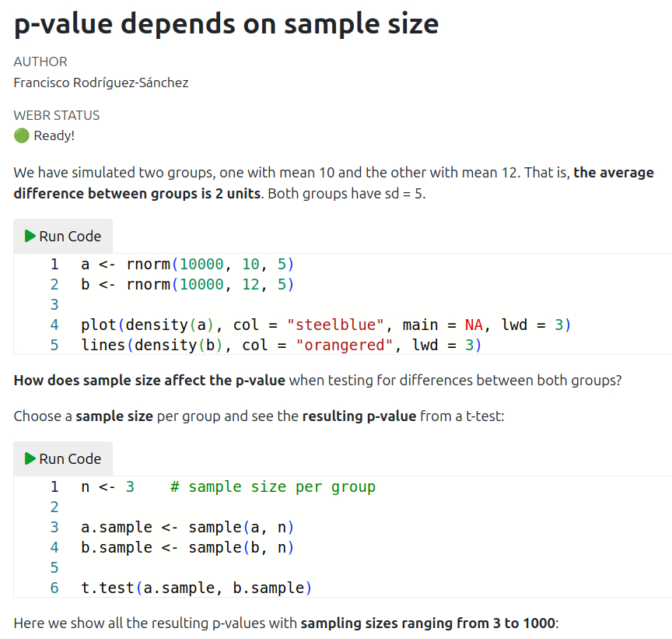The width and height of the screenshot is (672, 639).
Task: Click the "Ready!" status text
Action: (x=54, y=135)
